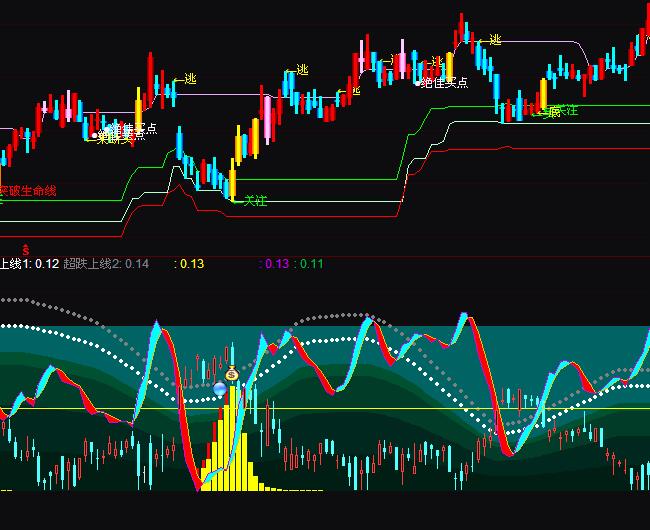
Task: Select the leftmost 逃 sell signal marker
Action: 190,79
